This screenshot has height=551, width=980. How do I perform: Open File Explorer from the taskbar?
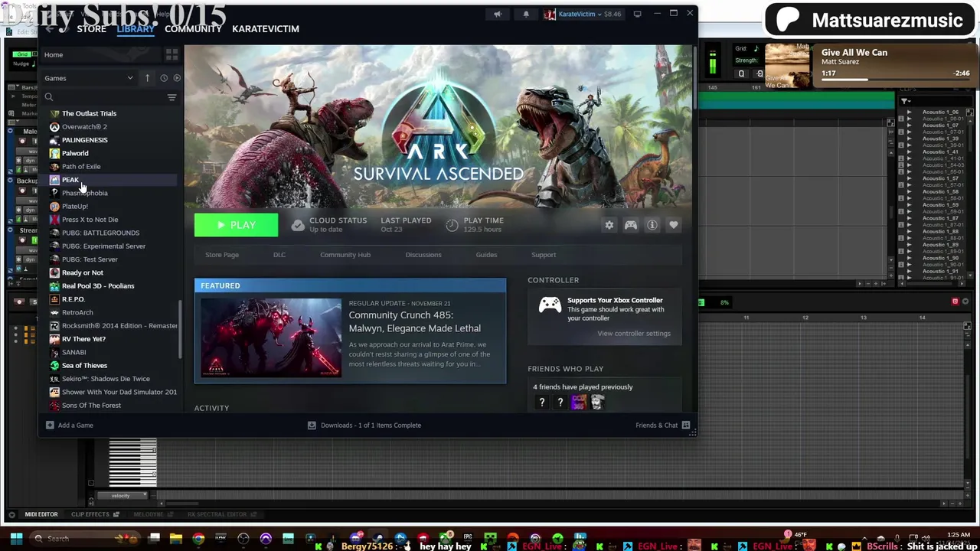point(176,539)
